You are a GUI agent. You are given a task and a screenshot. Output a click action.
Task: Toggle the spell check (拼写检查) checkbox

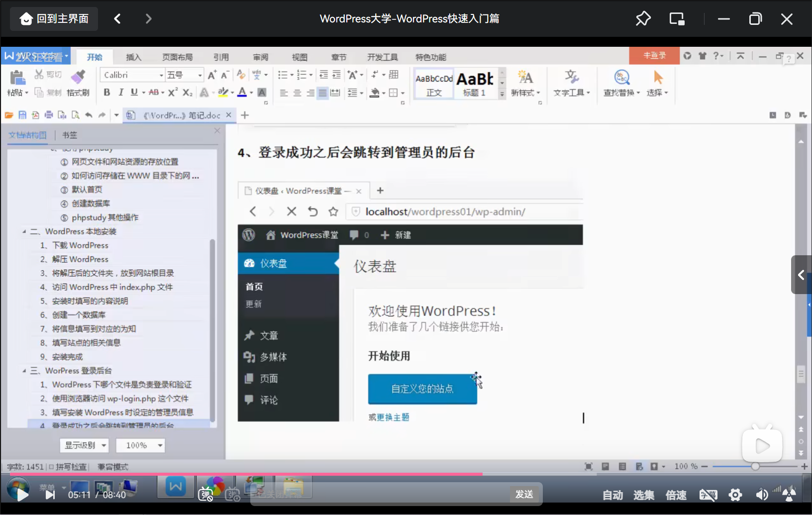click(x=51, y=467)
